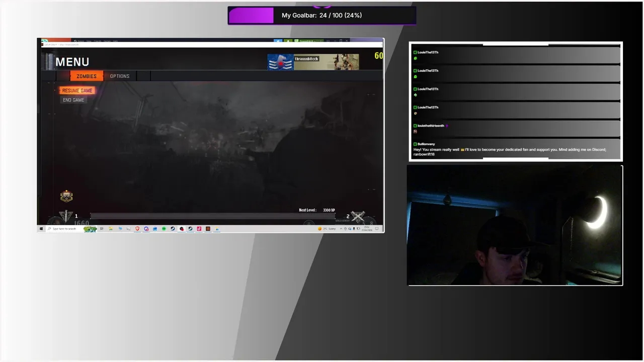
Task: Click the gold rank badge icon above the XP bar
Action: [66, 196]
